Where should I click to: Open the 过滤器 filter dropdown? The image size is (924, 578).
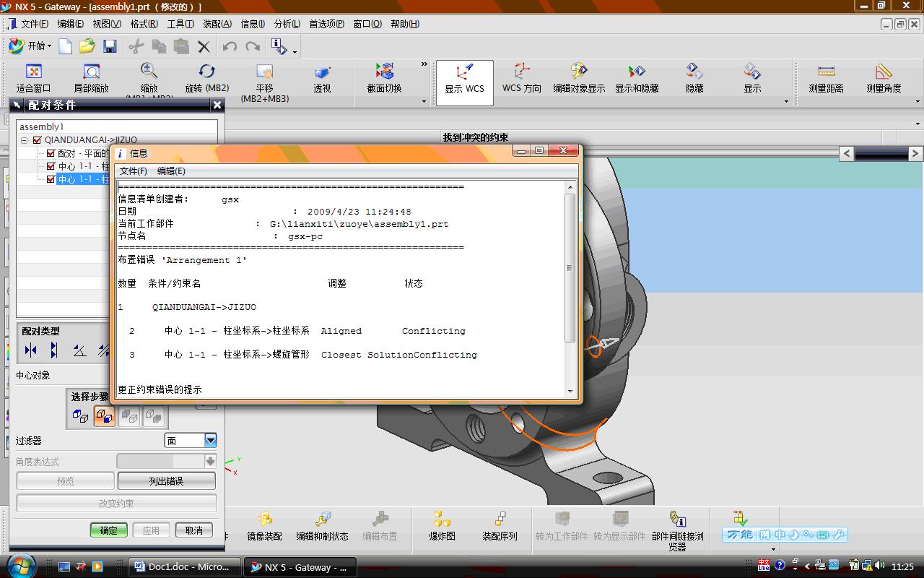pyautogui.click(x=210, y=440)
